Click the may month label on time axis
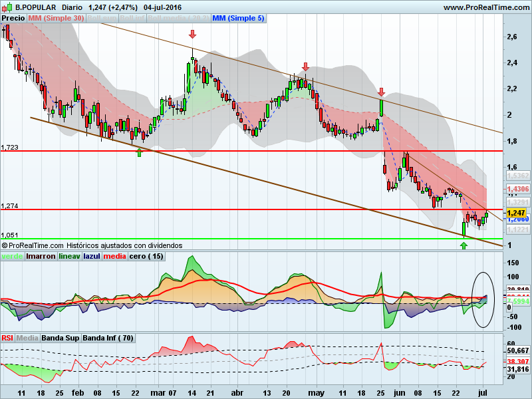The height and width of the screenshot is (399, 532). pyautogui.click(x=317, y=393)
